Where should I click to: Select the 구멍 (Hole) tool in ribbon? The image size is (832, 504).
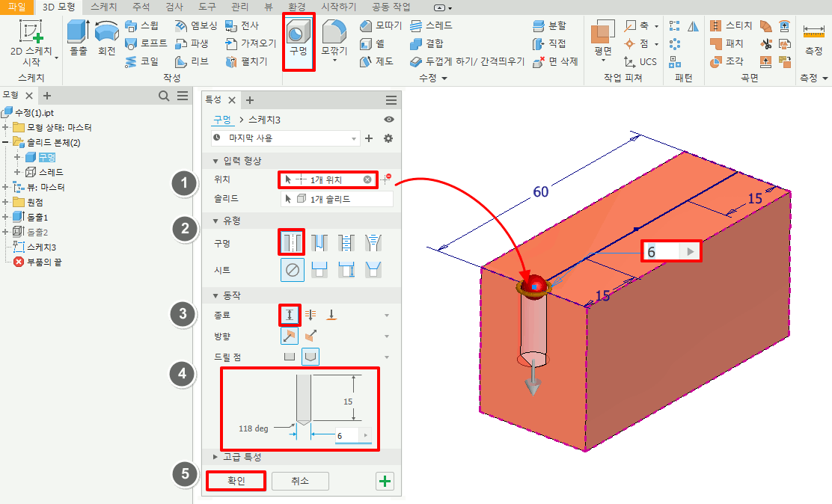(299, 40)
